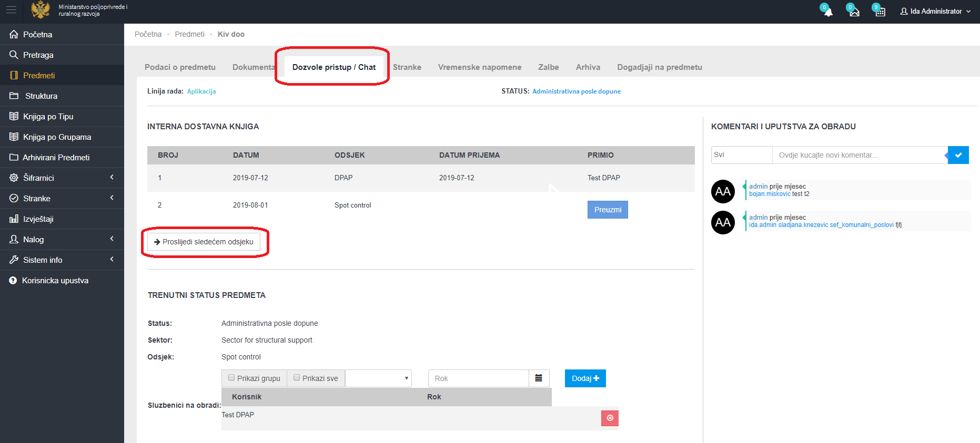
Task: Open the hamburger menu in top bar
Action: (x=11, y=10)
